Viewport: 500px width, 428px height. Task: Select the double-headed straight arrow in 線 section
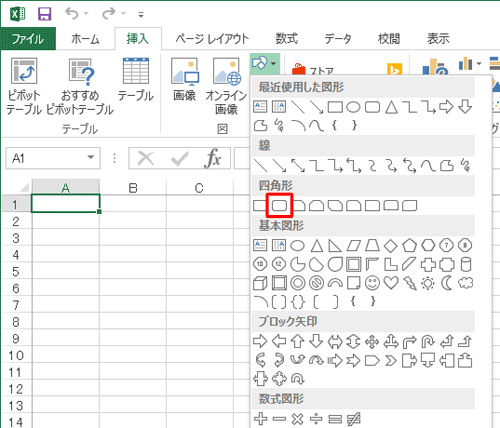pyautogui.click(x=298, y=165)
